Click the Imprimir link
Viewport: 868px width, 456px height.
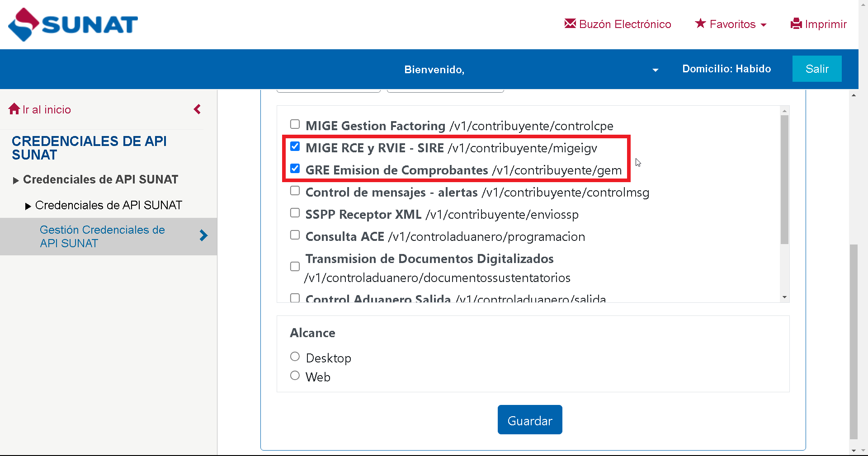(x=819, y=24)
